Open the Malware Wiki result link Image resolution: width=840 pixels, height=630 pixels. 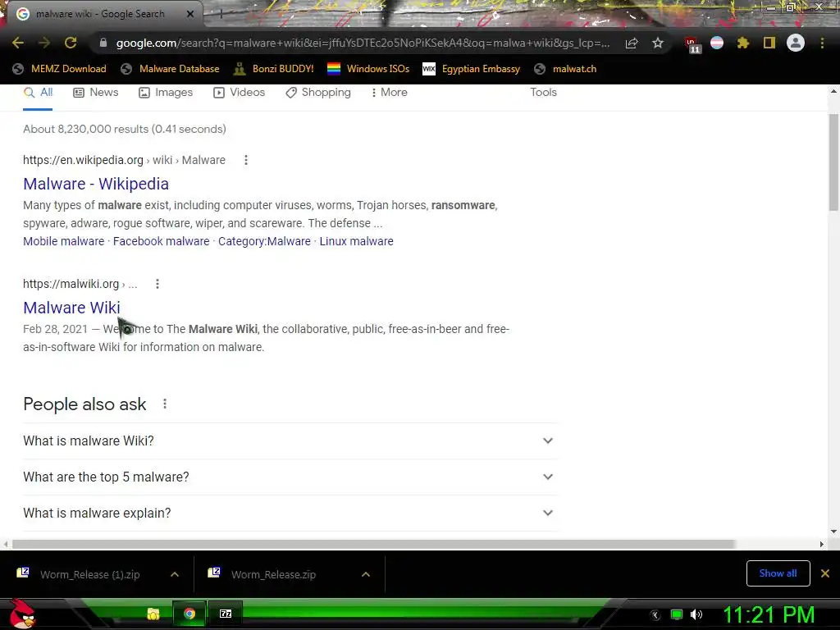72,308
